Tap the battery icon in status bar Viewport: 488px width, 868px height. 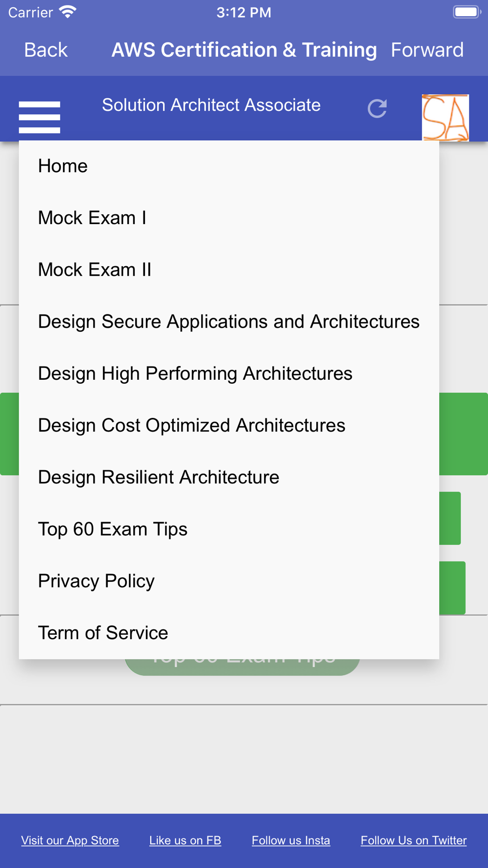[467, 12]
